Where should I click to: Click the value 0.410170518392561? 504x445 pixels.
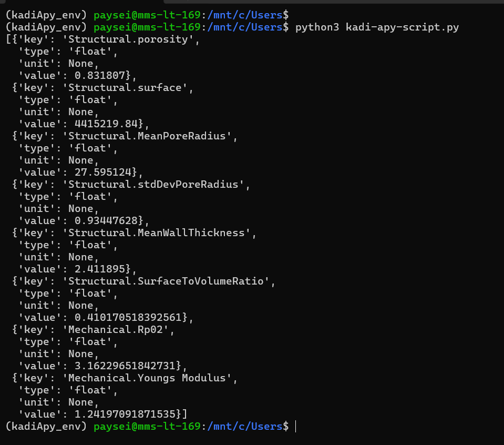coord(128,318)
